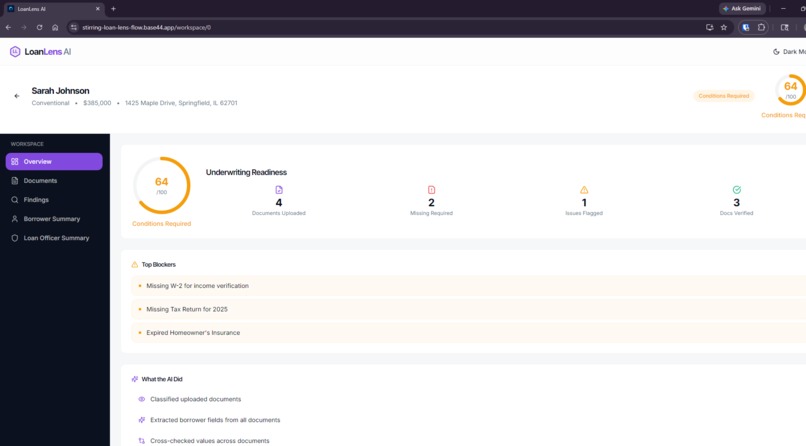The height and width of the screenshot is (446, 806).
Task: Open Loan Officer Summary in the sidebar
Action: coord(54,238)
